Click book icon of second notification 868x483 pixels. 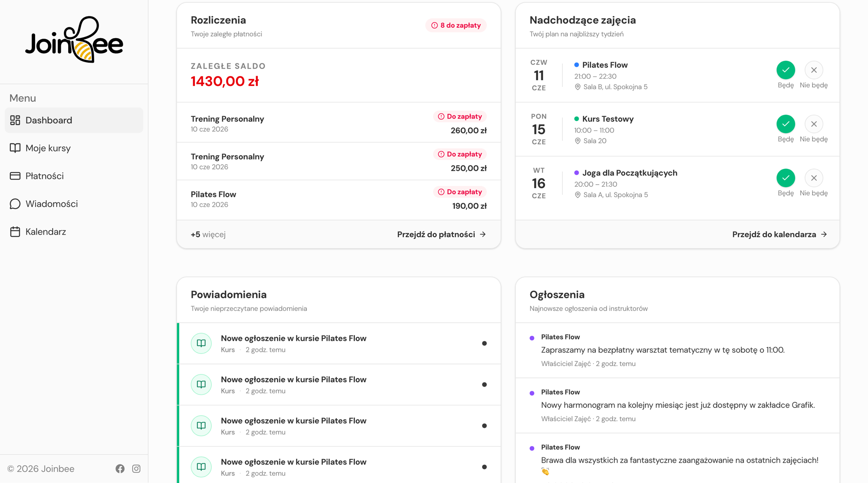201,384
